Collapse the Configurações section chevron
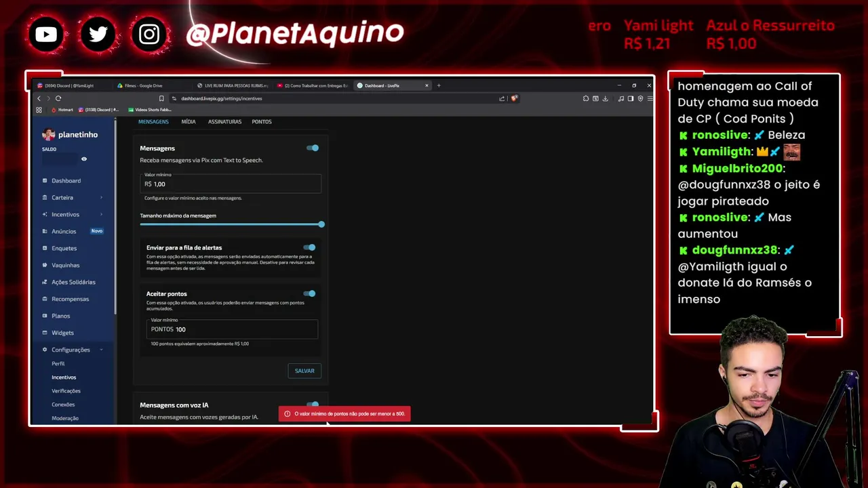 [x=101, y=350]
